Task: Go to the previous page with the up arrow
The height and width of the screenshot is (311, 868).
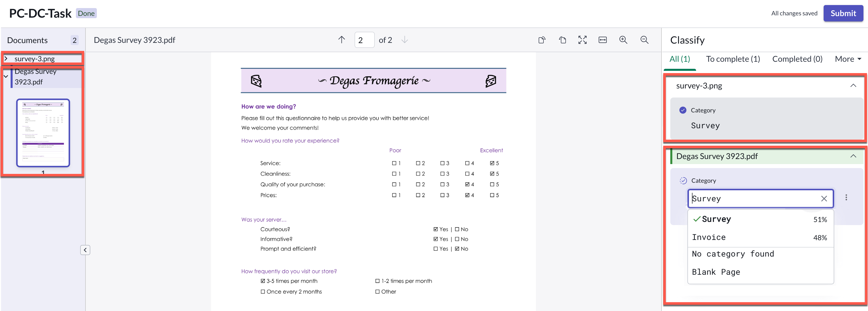Action: tap(341, 40)
